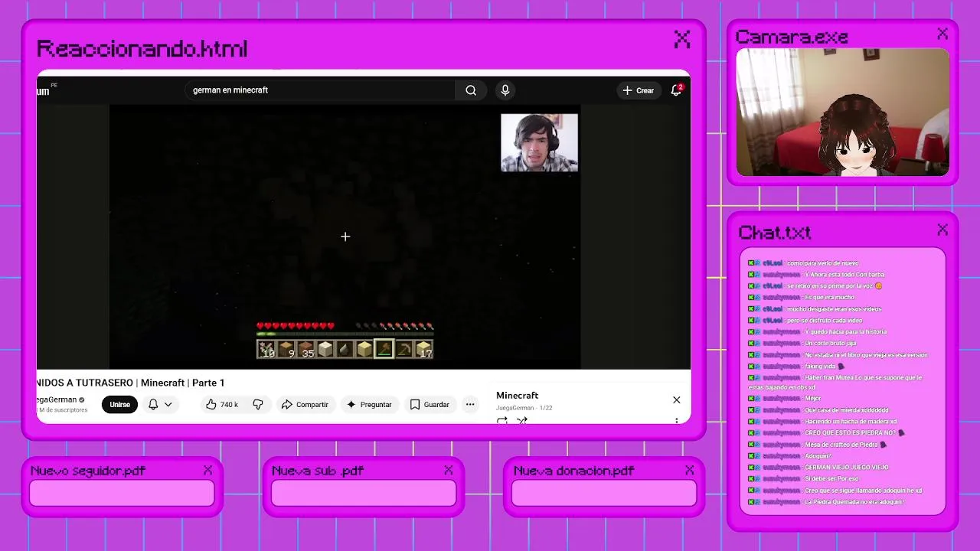This screenshot has height=551, width=980.
Task: Click the 'Chat.txt' window title
Action: (774, 232)
